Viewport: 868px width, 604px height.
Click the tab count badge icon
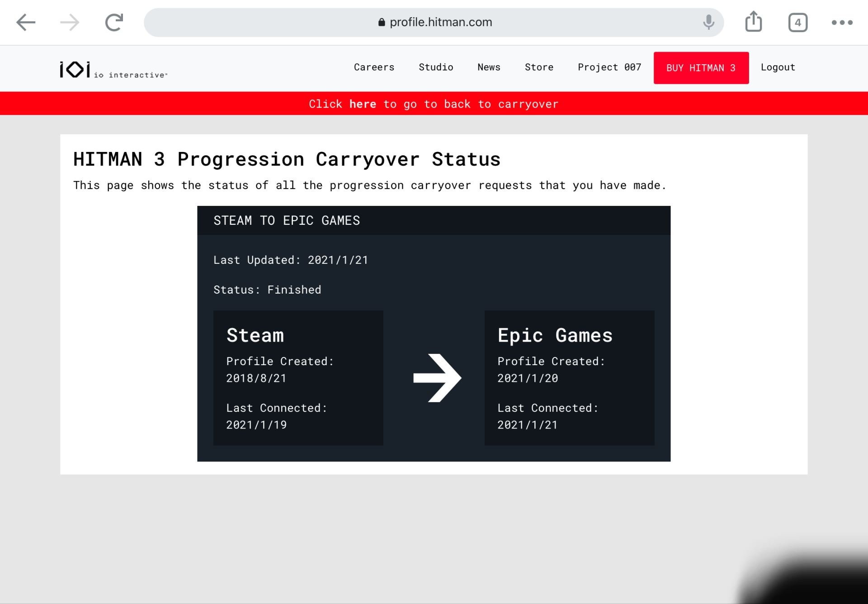pyautogui.click(x=797, y=22)
